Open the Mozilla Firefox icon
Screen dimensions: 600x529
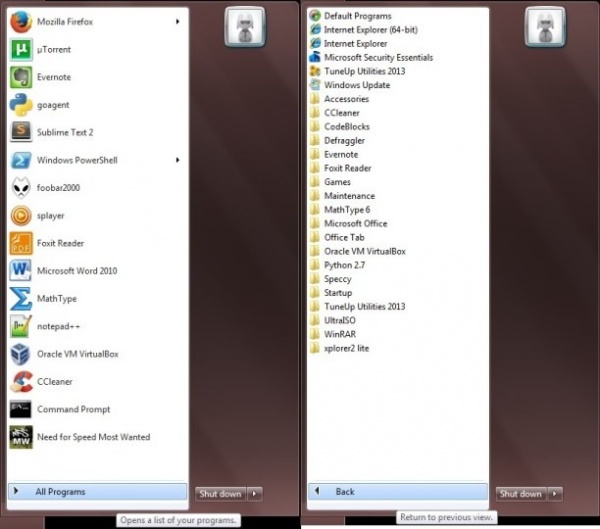pyautogui.click(x=21, y=22)
